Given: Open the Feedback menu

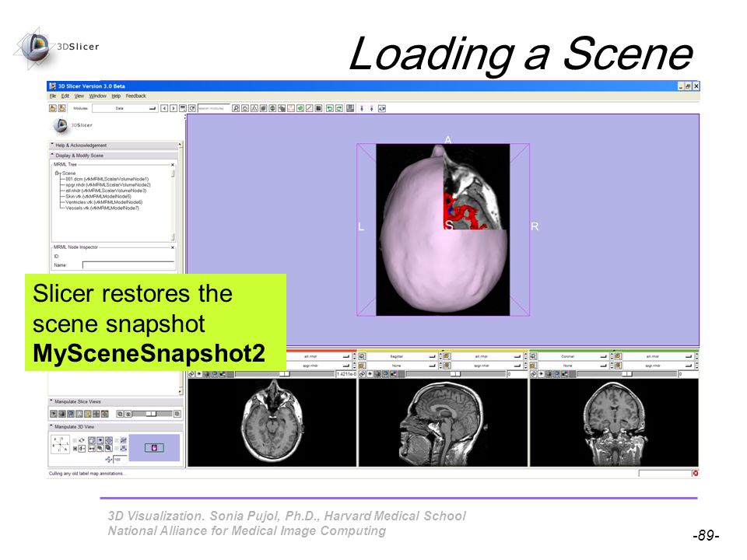Looking at the screenshot, I should pyautogui.click(x=135, y=96).
